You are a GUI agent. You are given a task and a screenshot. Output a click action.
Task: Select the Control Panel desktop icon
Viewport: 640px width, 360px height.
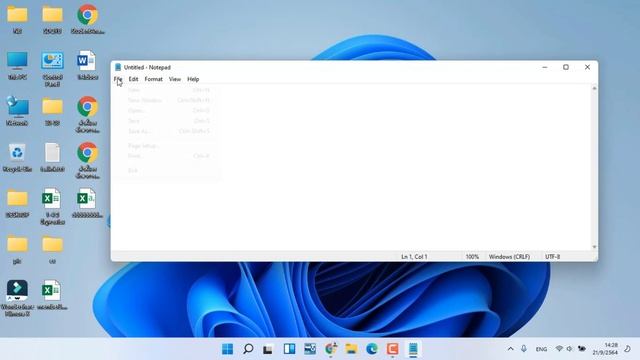(x=52, y=69)
